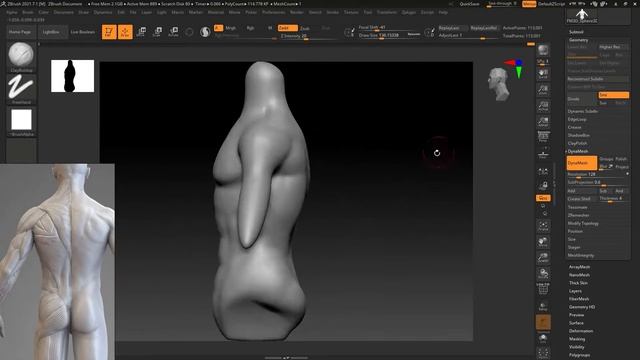Image resolution: width=640 pixels, height=360 pixels.
Task: Select the PM3D_Sphere3D tool thumbnail
Action: 582,16
